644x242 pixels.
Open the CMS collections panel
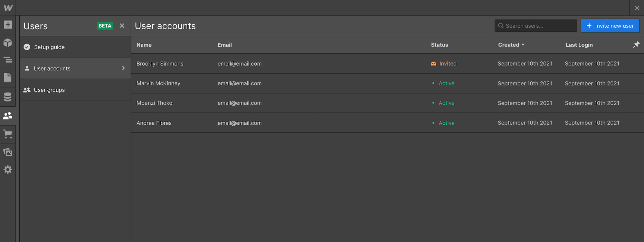click(x=8, y=97)
